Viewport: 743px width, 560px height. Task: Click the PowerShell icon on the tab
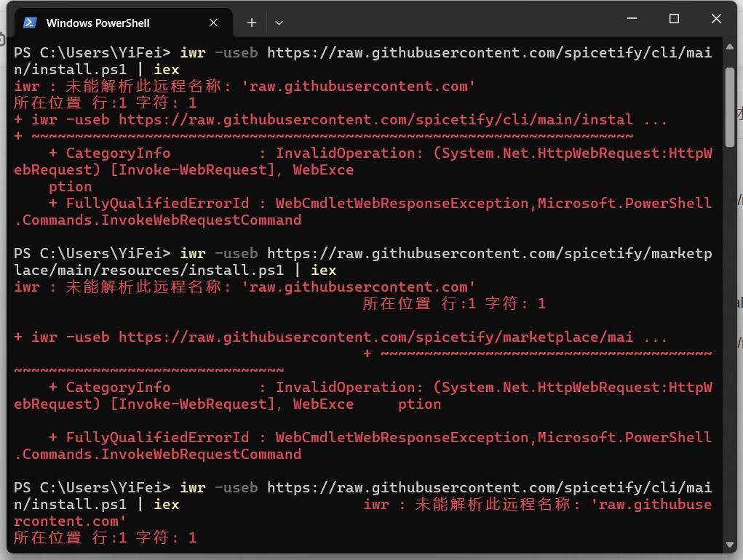tap(30, 23)
